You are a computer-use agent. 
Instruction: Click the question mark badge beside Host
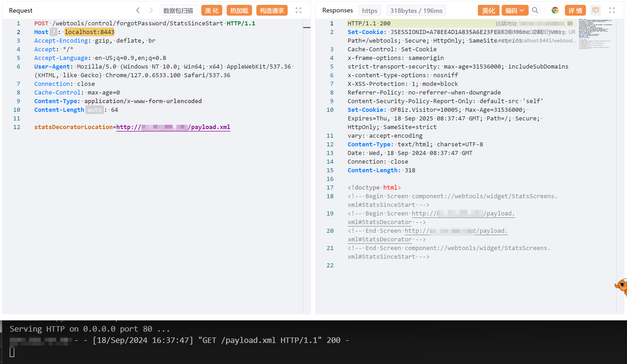coord(53,32)
